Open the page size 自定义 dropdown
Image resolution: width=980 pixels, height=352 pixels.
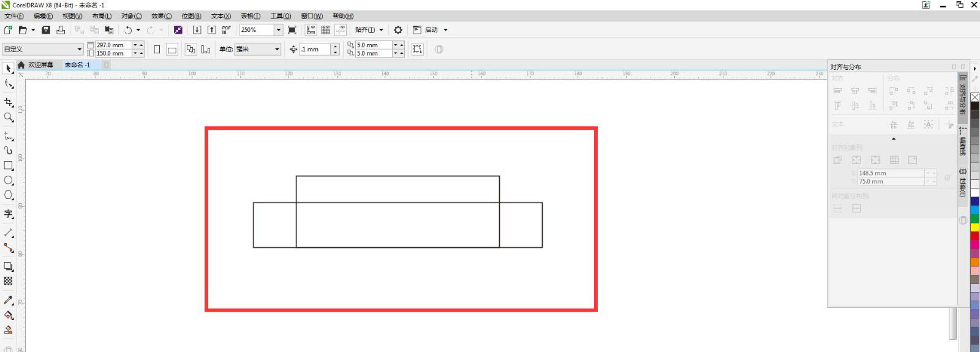79,50
